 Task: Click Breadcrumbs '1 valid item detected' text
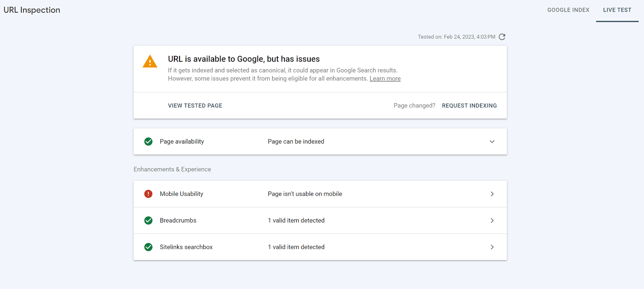click(296, 220)
